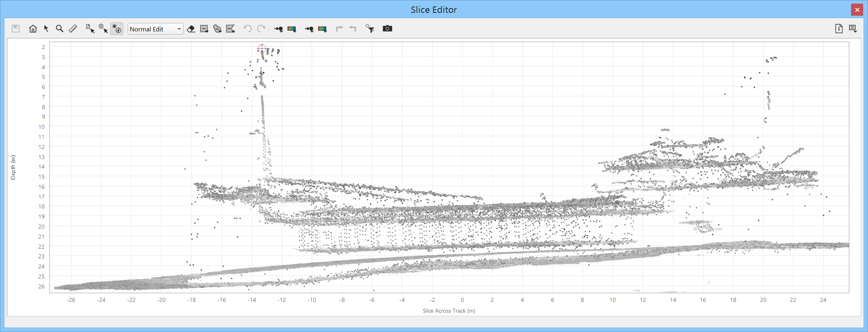Open the first color gradient picker

(292, 29)
